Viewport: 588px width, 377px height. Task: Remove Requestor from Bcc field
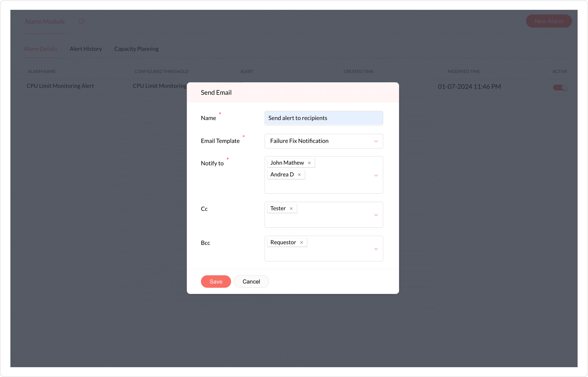click(301, 243)
